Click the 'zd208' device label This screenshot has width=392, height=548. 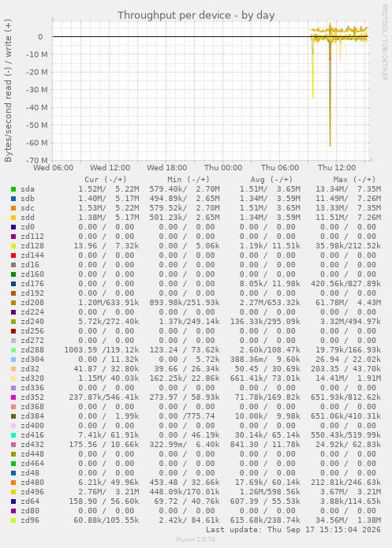click(32, 302)
